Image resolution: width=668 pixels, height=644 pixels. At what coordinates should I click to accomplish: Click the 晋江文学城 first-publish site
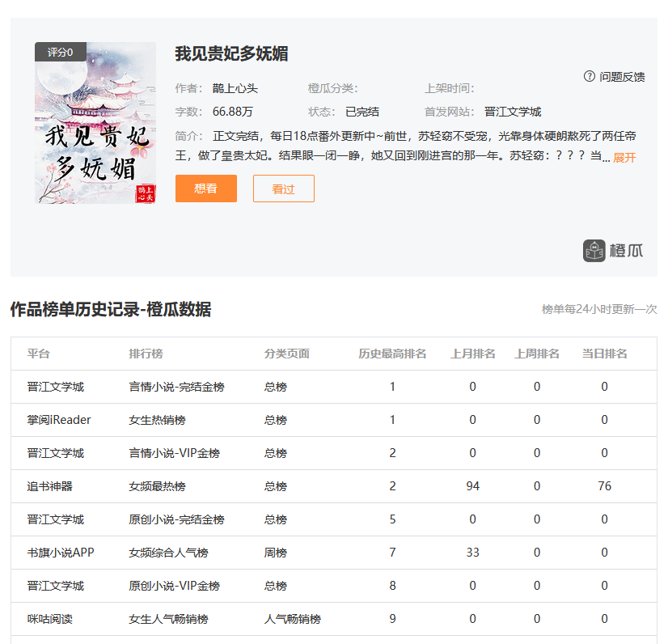pos(513,112)
